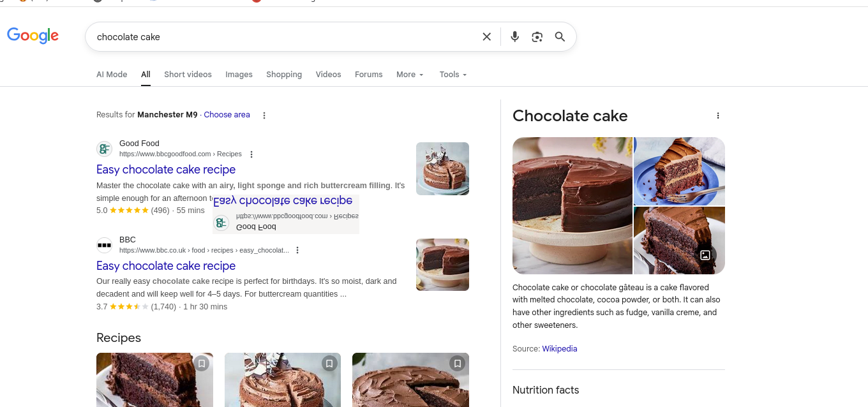Open the Wikipedia source link
Screen dimensions: 868x407
pyautogui.click(x=560, y=349)
